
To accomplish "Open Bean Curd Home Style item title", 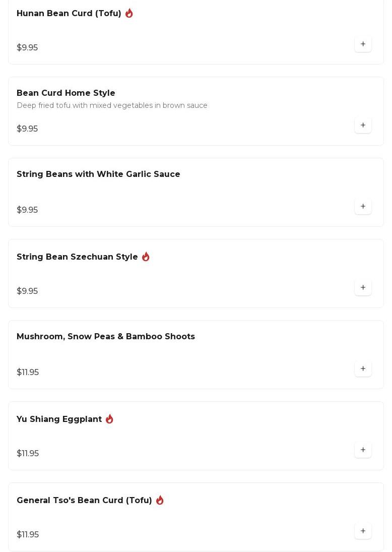I will tap(66, 93).
